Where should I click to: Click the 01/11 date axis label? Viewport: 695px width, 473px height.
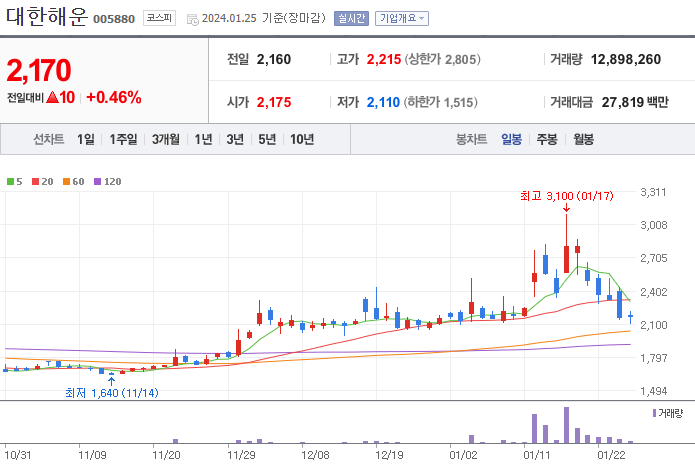click(537, 455)
